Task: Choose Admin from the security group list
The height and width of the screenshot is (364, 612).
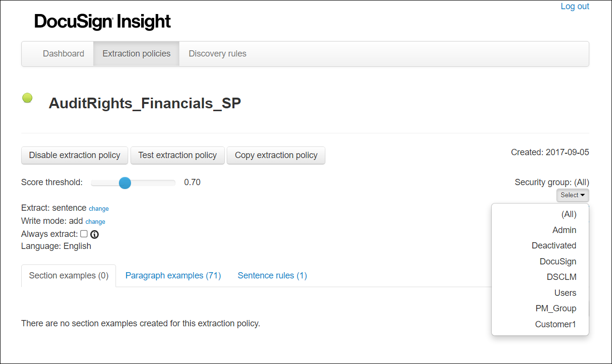Action: pos(564,230)
